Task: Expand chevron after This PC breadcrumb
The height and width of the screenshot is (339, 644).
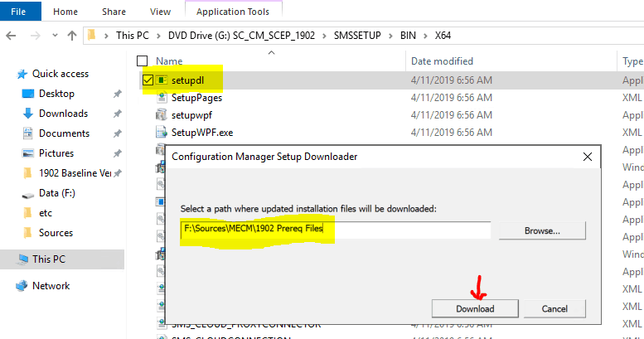Action: pos(158,36)
